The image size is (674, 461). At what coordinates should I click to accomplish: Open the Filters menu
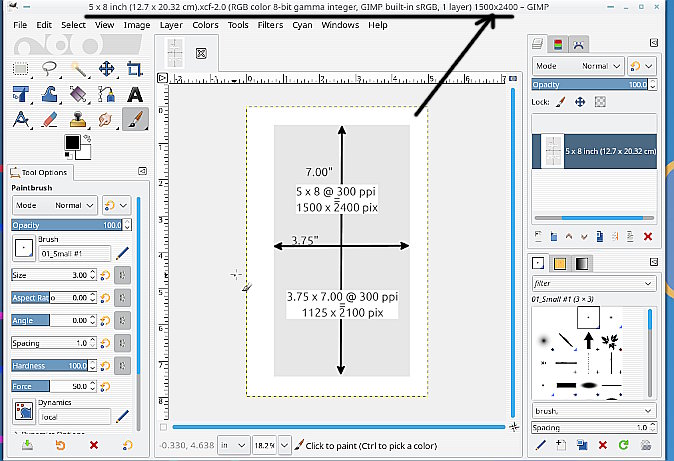270,24
